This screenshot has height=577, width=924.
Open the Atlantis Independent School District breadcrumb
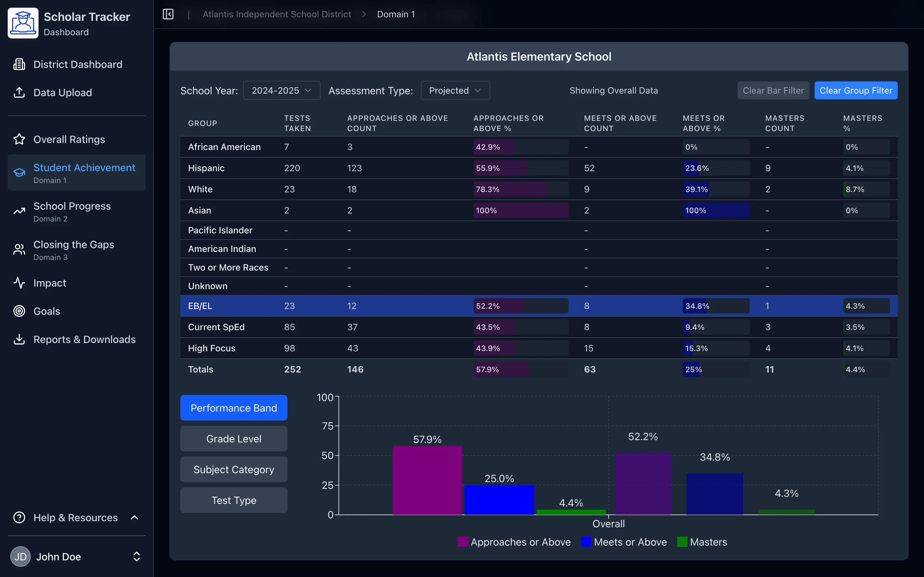point(277,14)
